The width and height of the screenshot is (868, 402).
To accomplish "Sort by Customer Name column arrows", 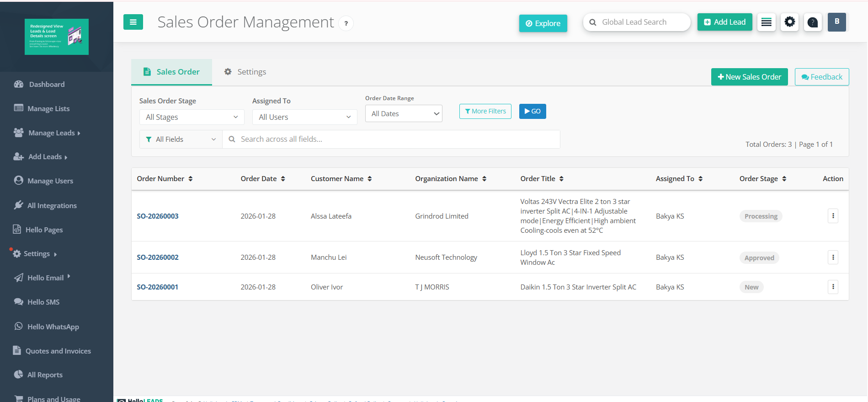I will point(370,179).
